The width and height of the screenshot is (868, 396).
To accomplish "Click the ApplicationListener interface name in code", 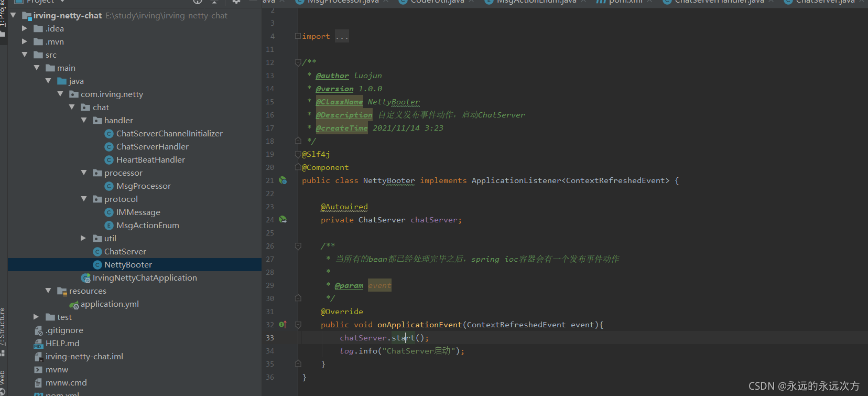I will point(516,180).
